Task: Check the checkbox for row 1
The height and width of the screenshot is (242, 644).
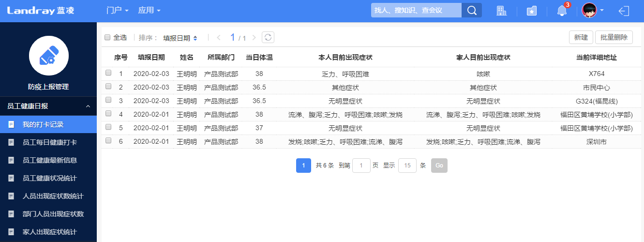Action: click(108, 73)
